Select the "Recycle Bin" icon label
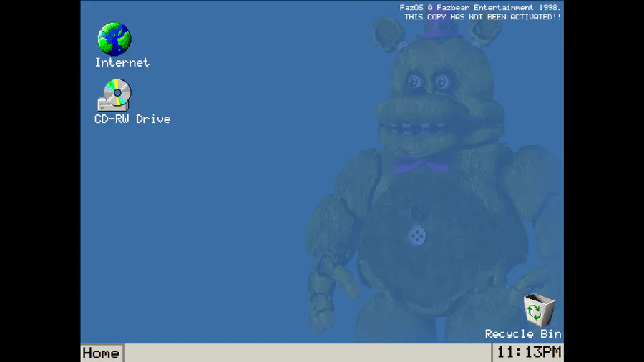Screen dimensions: 644x362 pyautogui.click(x=523, y=334)
